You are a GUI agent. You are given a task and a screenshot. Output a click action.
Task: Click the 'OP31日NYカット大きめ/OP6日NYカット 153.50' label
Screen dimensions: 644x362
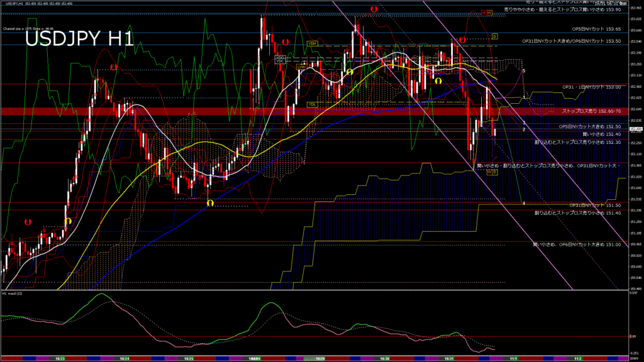pyautogui.click(x=571, y=41)
